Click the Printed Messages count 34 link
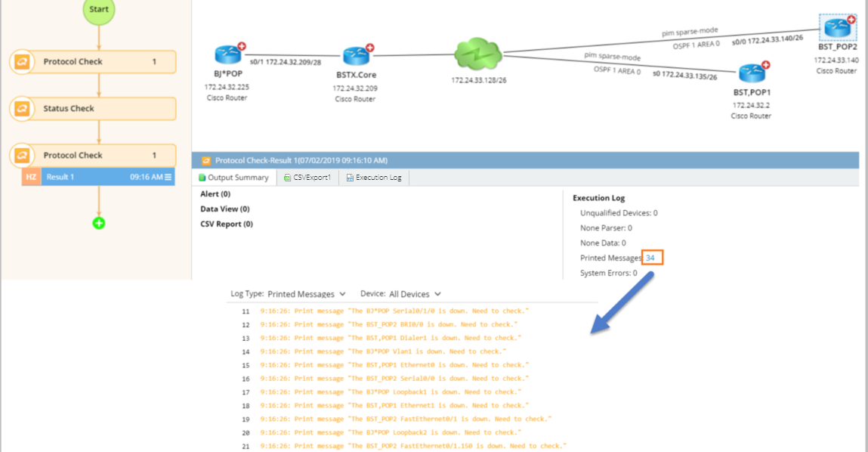This screenshot has height=452, width=868. [650, 258]
